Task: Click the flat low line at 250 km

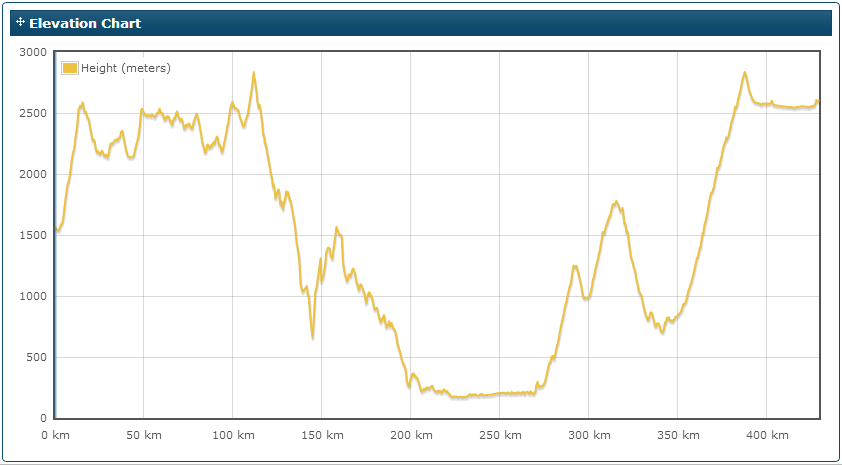Action: tap(500, 394)
